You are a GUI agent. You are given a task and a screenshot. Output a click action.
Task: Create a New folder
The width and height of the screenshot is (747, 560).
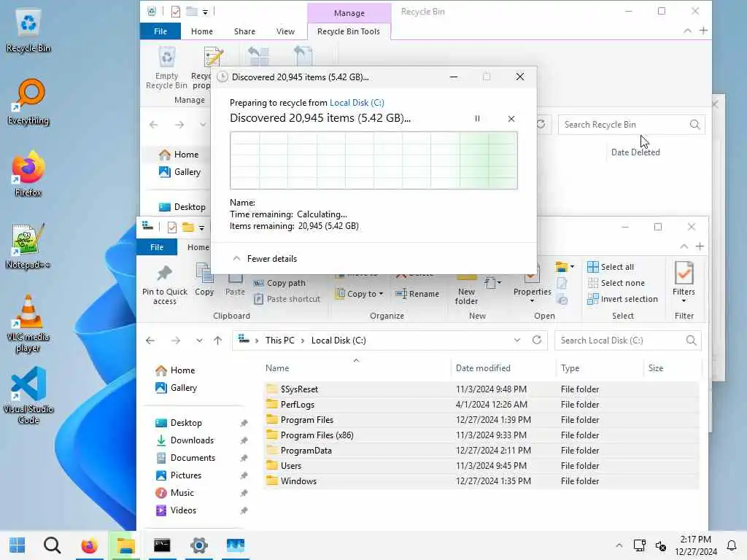(466, 292)
